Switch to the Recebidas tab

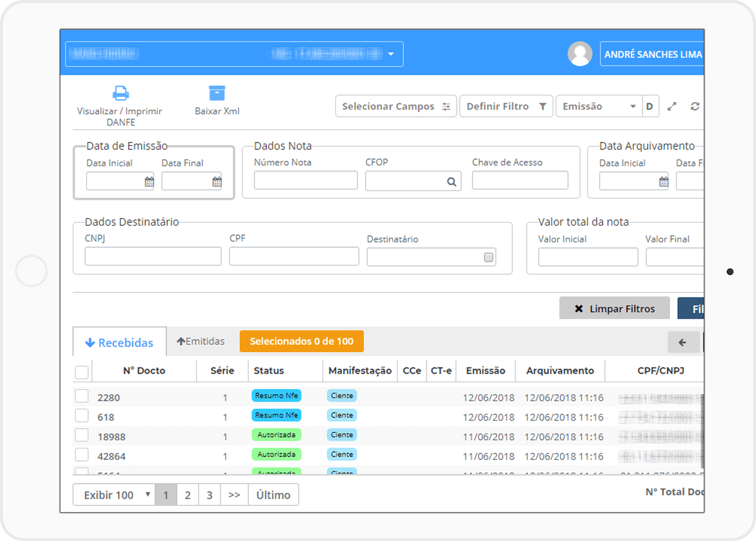[x=120, y=342]
